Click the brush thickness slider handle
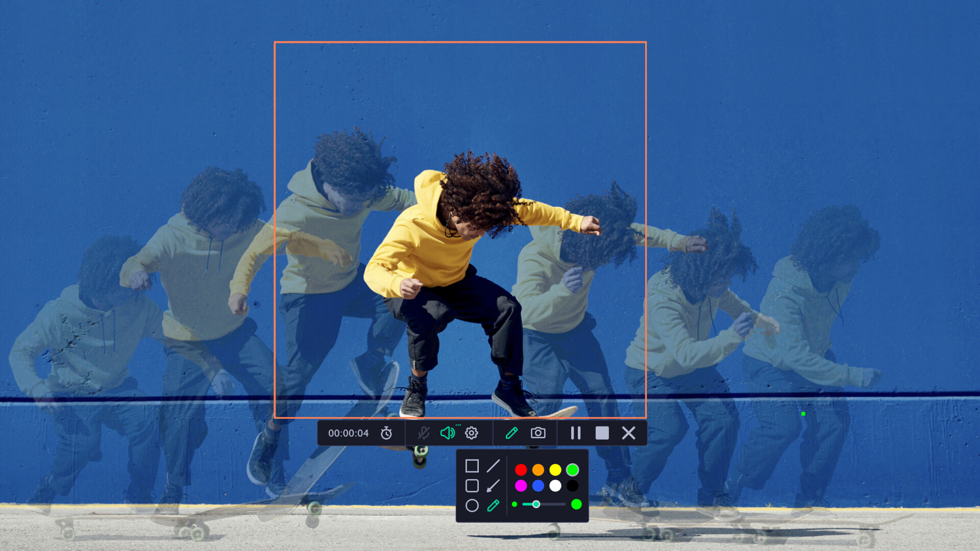This screenshot has height=551, width=980. [x=536, y=504]
